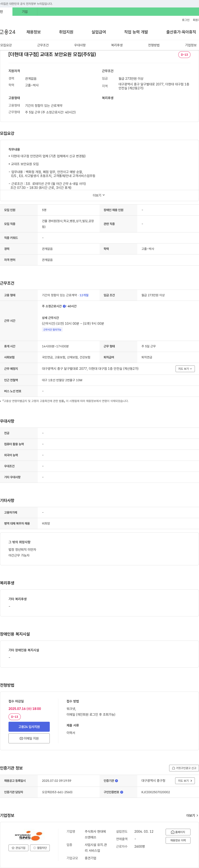This screenshot has height=868, width=199.
Task: Click 기업명 주식회사 현대에쓰앤에쓰
Action: [x=96, y=834]
